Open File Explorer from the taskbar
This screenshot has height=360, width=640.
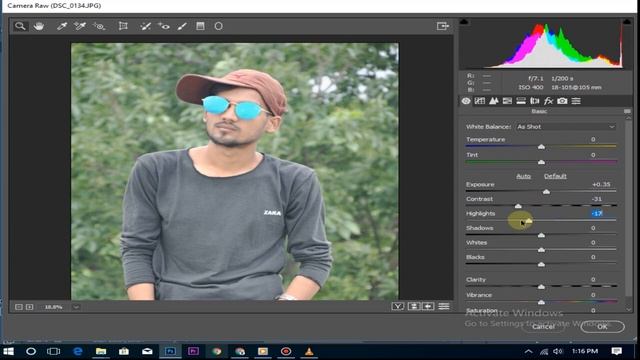tap(101, 351)
